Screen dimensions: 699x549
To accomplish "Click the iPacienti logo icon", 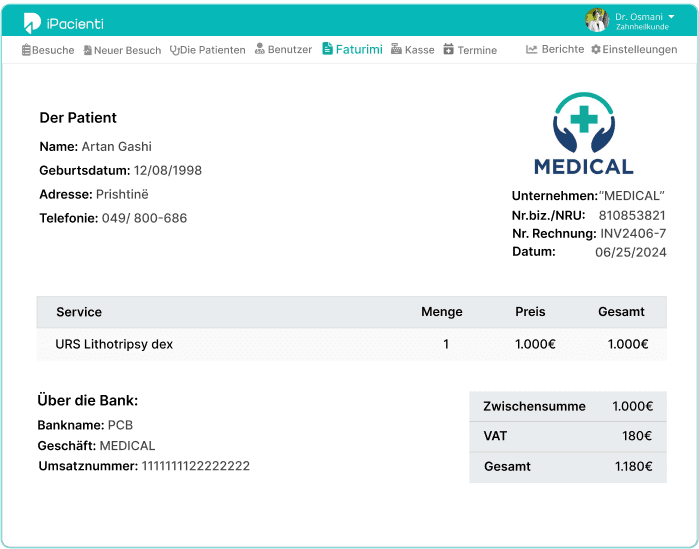I will 32,22.
